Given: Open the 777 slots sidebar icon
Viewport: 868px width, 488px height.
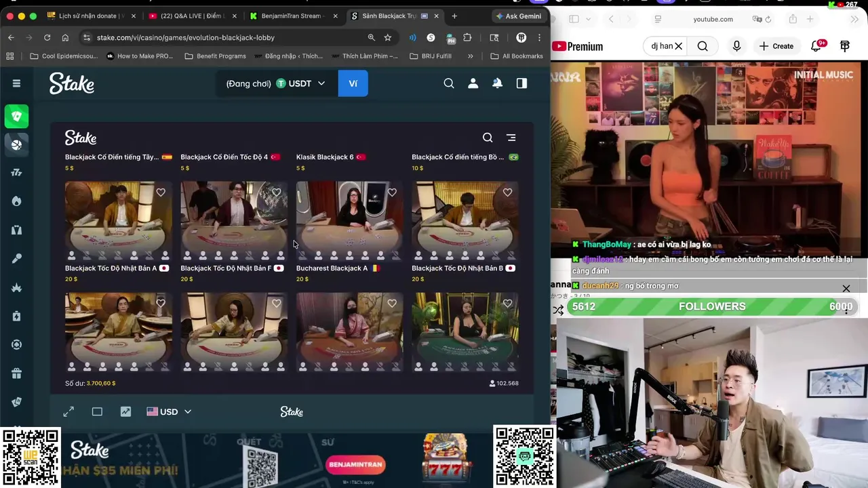Looking at the screenshot, I should coord(17,173).
